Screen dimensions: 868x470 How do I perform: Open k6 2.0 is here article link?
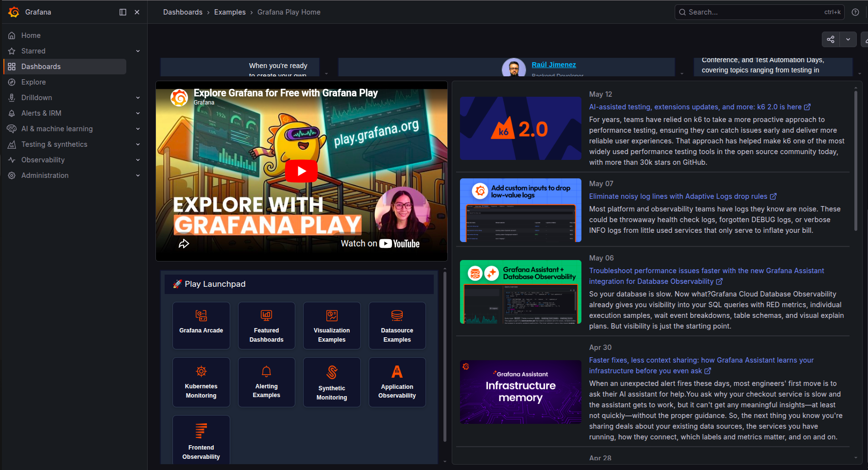[700, 107]
